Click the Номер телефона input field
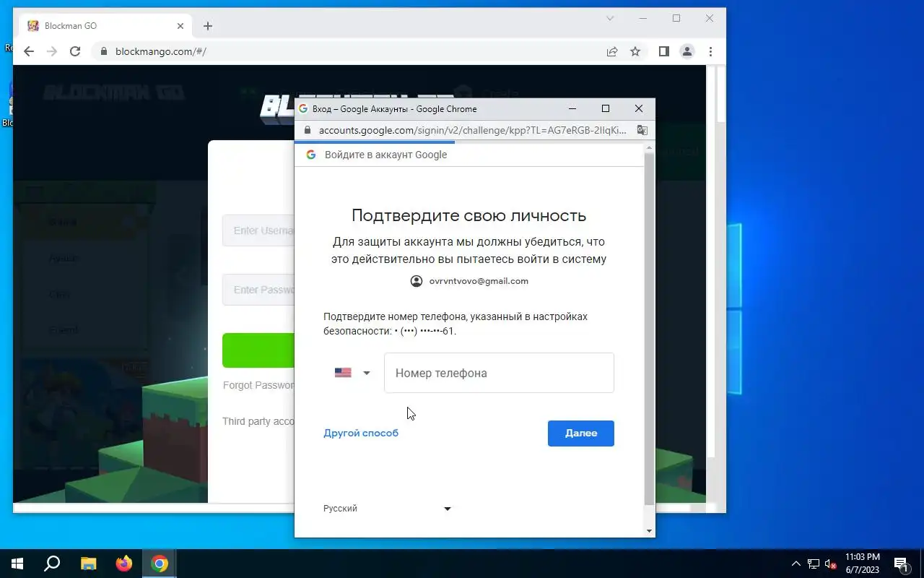Image resolution: width=924 pixels, height=578 pixels. 499,373
